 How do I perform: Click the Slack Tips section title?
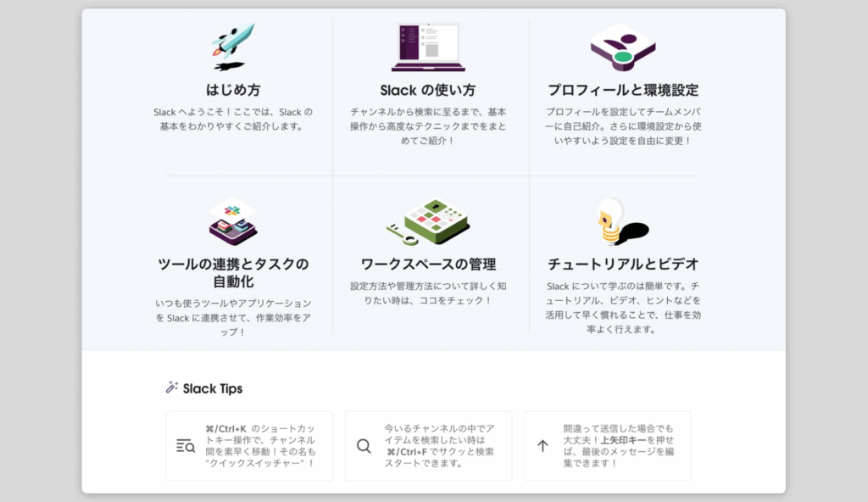coord(212,388)
